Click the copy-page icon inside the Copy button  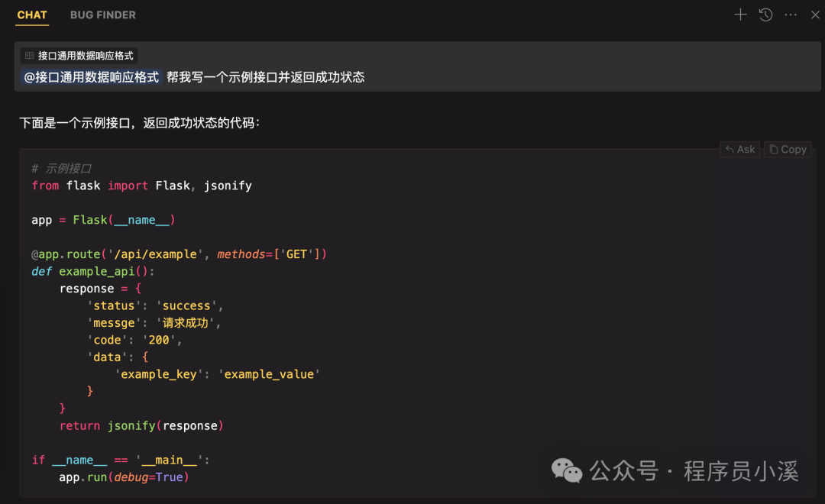tap(773, 149)
